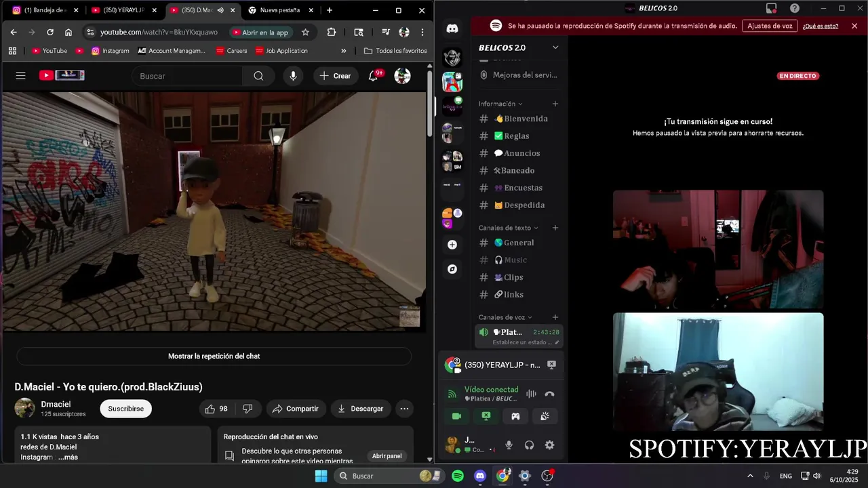Open Mejoras del servidor
Screen dimensions: 868x488
click(x=519, y=75)
